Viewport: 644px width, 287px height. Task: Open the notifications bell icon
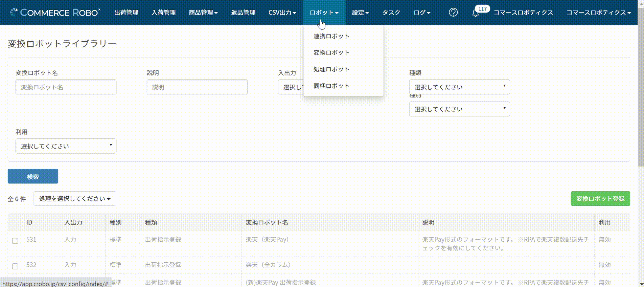pos(475,13)
